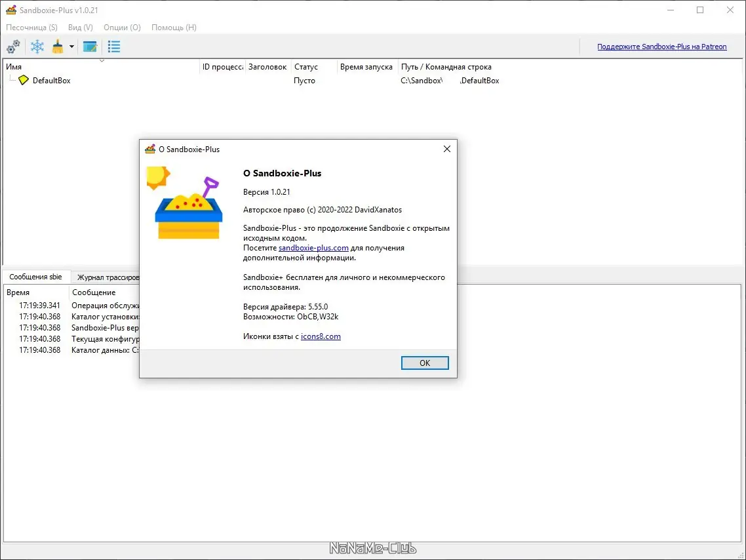Sort by the Имя column header
The height and width of the screenshot is (560, 746).
pos(102,67)
